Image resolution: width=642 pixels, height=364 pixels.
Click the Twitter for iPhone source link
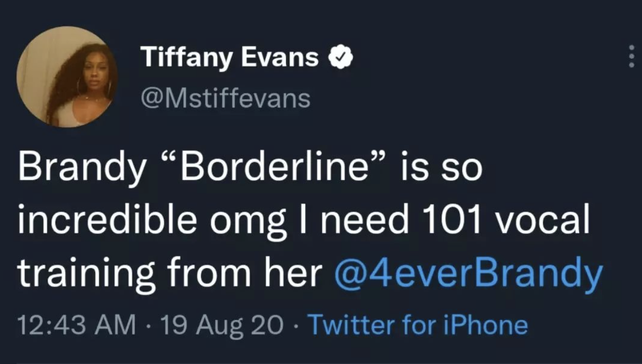[417, 325]
